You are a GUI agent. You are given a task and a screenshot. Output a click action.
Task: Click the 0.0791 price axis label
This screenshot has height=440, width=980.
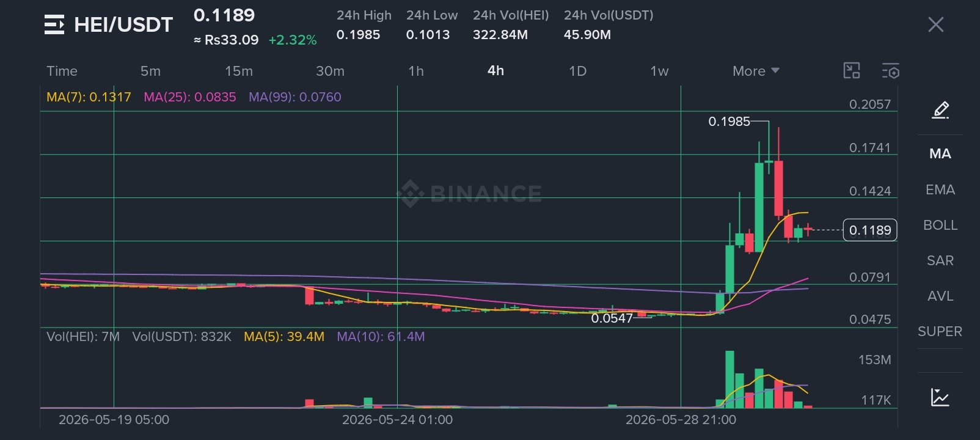[870, 277]
